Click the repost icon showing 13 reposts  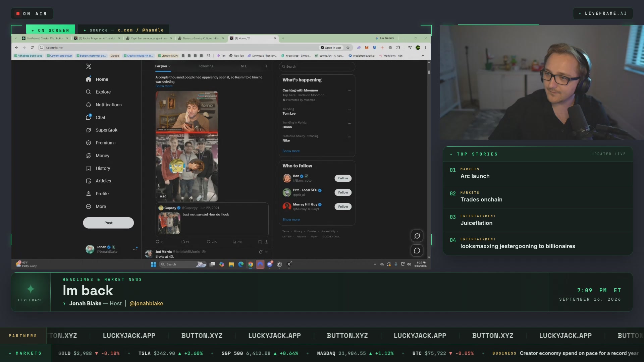coord(183,242)
